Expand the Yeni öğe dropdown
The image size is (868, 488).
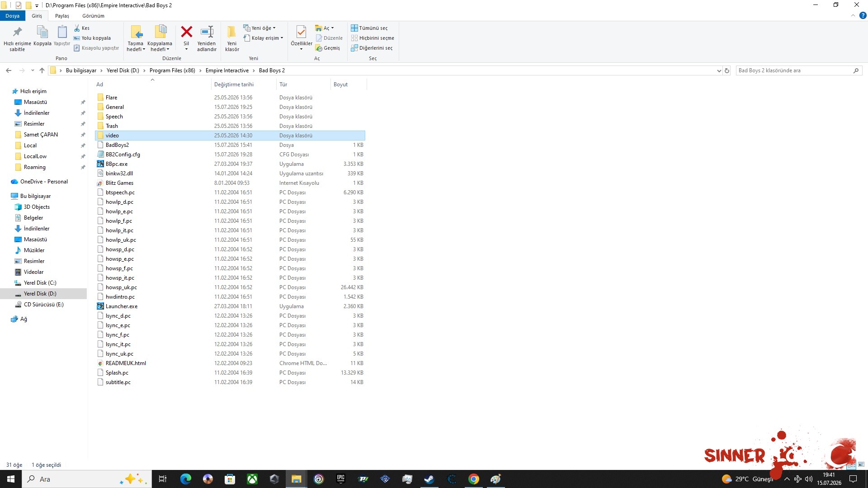coord(259,28)
